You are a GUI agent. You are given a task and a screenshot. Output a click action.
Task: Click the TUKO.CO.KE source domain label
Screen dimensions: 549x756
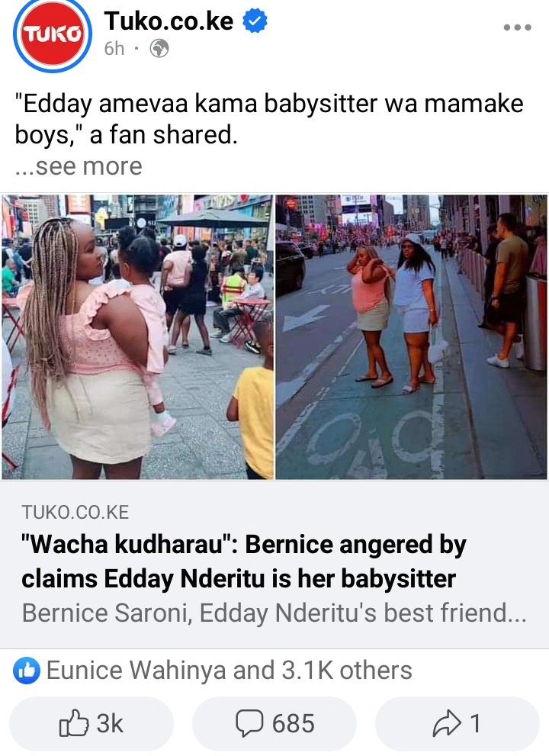pyautogui.click(x=75, y=512)
